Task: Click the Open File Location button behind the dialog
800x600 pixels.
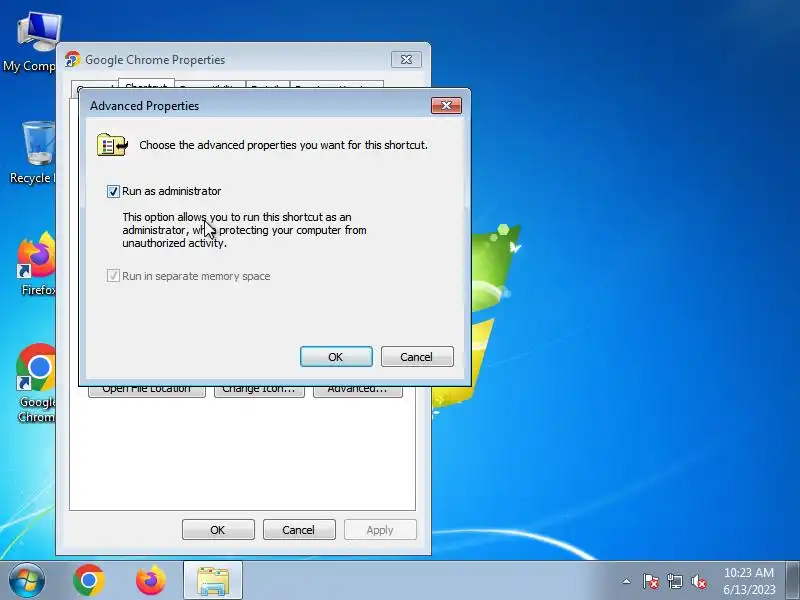Action: click(x=147, y=391)
